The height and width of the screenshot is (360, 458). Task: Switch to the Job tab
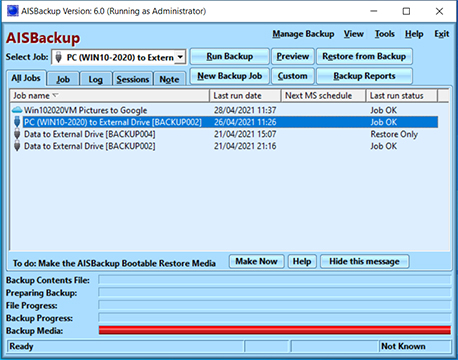[x=63, y=79]
